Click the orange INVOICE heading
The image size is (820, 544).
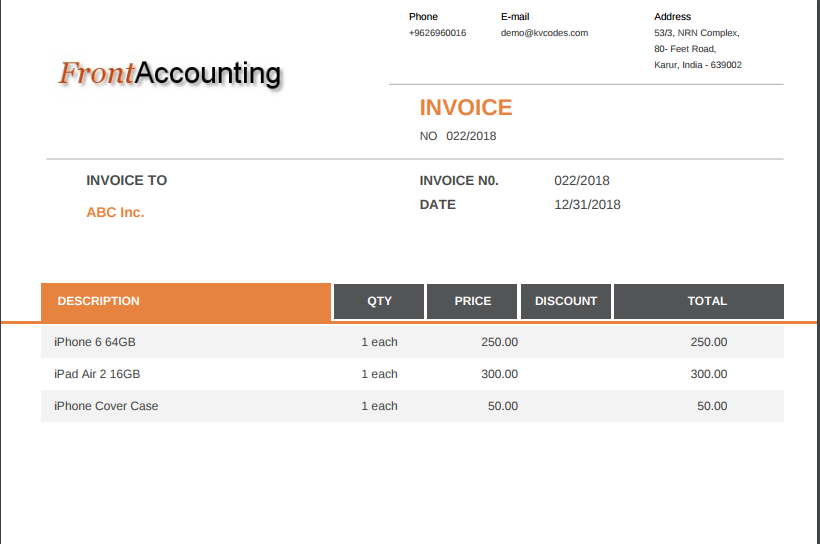tap(466, 108)
